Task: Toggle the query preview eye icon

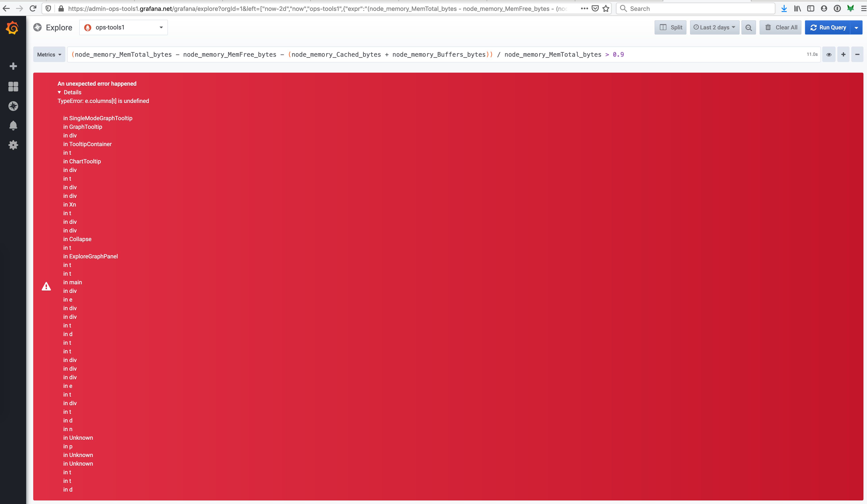Action: 828,54
